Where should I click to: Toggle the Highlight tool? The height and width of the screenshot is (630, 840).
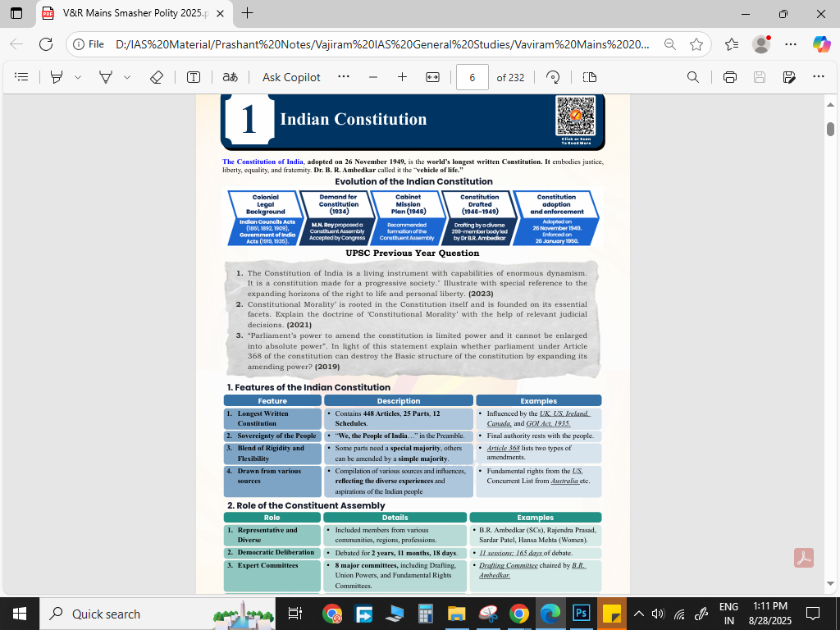(57, 77)
